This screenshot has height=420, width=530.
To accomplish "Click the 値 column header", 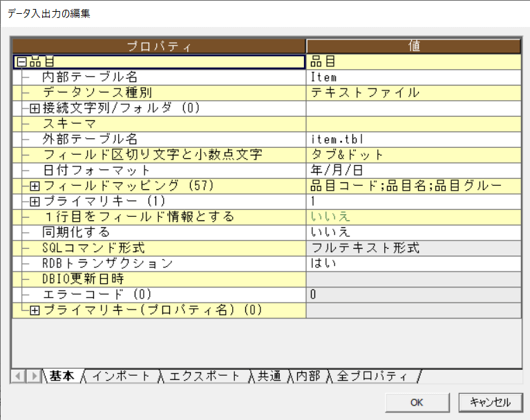I will pos(414,46).
